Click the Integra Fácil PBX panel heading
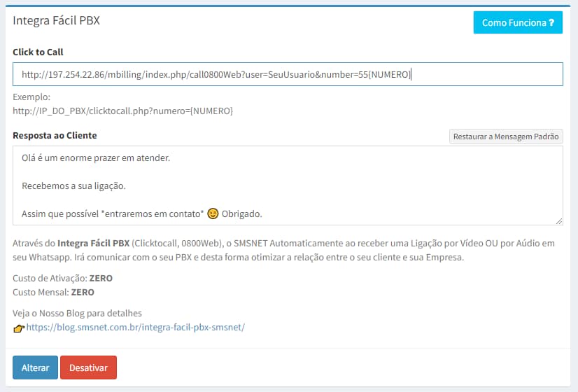The height and width of the screenshot is (392, 578). point(57,20)
